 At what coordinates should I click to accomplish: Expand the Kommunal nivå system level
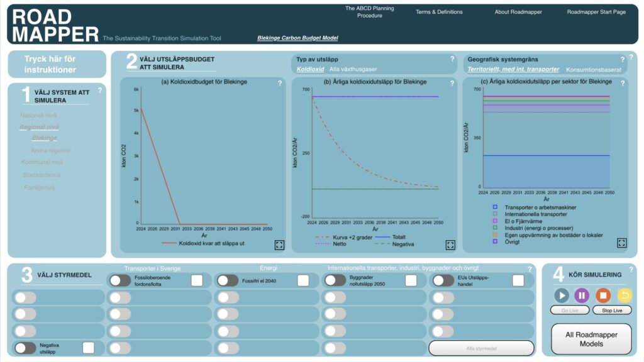(x=43, y=162)
